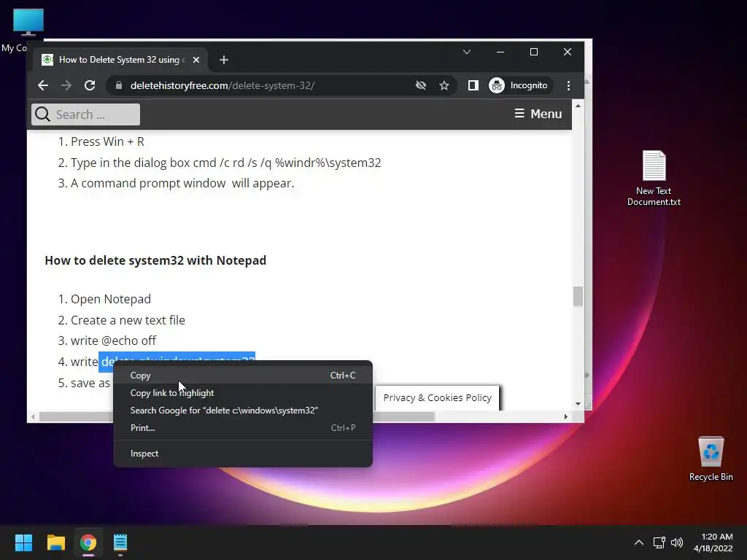Select New Text Document.txt desktop icon

(654, 178)
